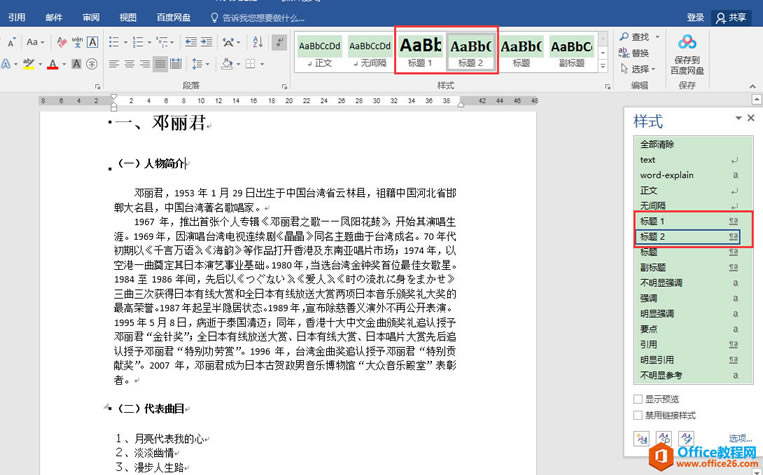Increase paragraph indent
This screenshot has width=763, height=475.
[x=206, y=42]
